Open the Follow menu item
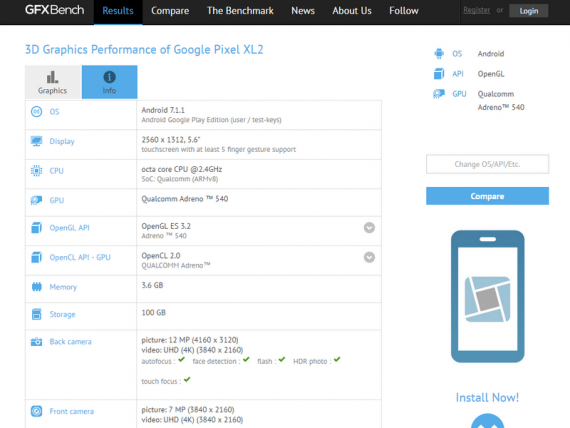The width and height of the screenshot is (570, 428). click(x=404, y=11)
